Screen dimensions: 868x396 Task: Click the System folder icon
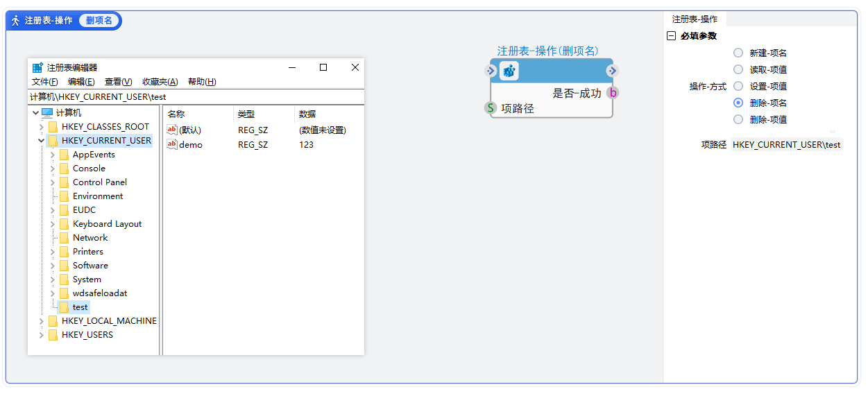(x=64, y=279)
